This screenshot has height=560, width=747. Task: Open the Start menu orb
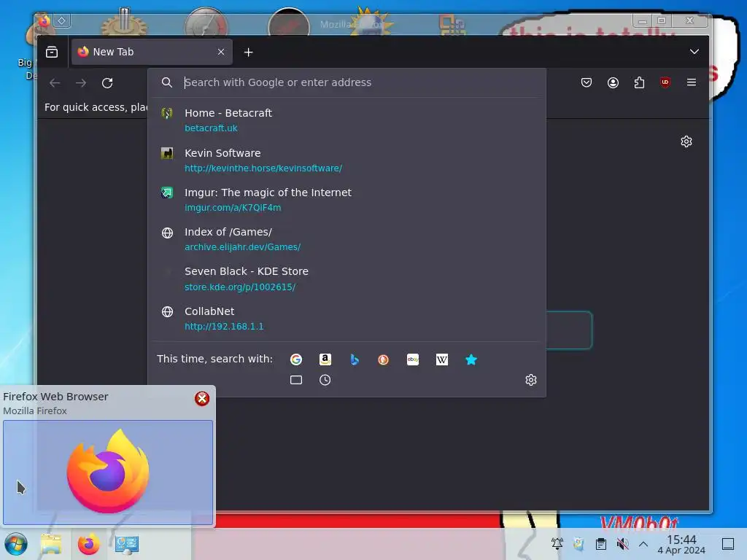16,544
